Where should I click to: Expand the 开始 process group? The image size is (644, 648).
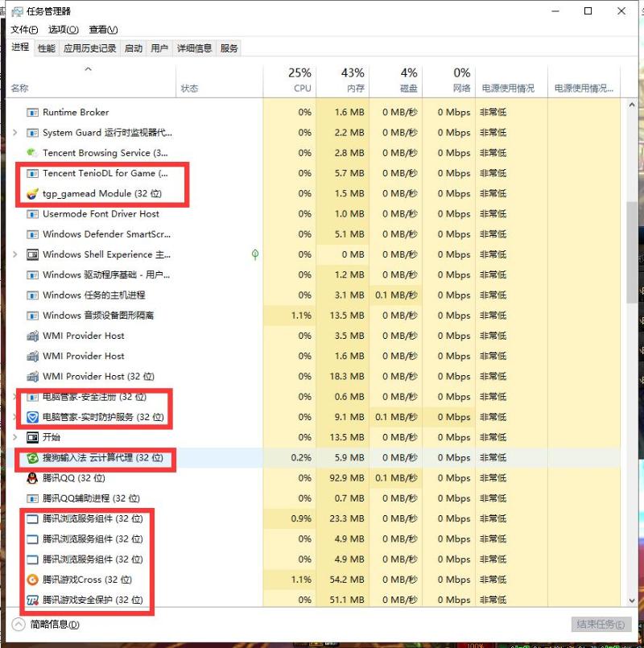click(x=14, y=437)
